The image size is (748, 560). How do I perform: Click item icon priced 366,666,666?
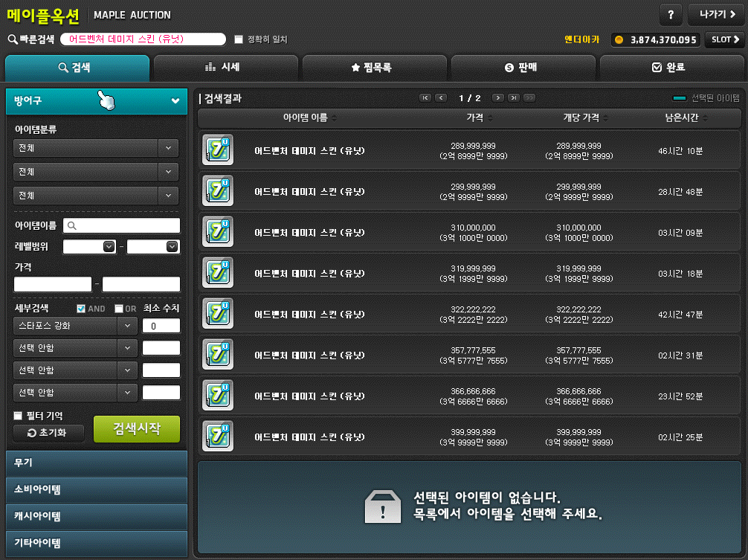pyautogui.click(x=218, y=396)
